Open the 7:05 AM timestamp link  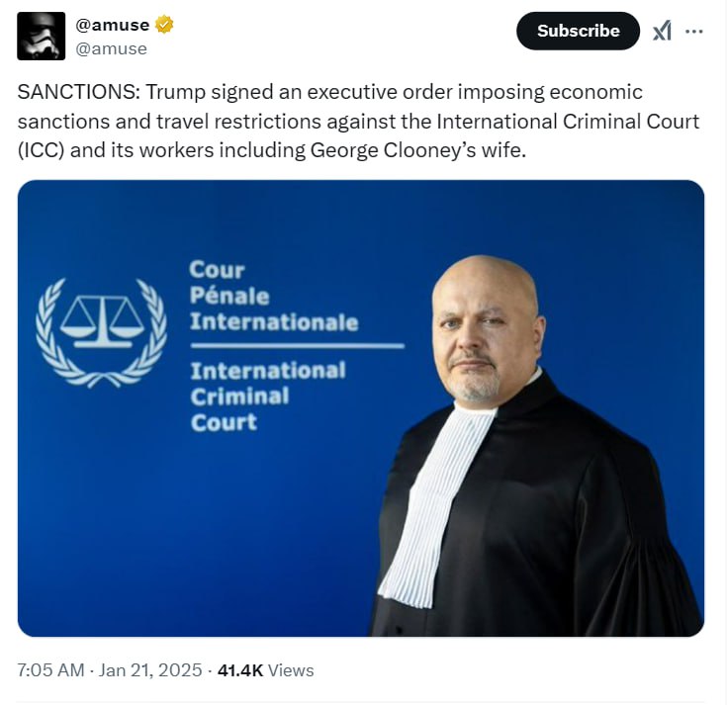[x=50, y=670]
